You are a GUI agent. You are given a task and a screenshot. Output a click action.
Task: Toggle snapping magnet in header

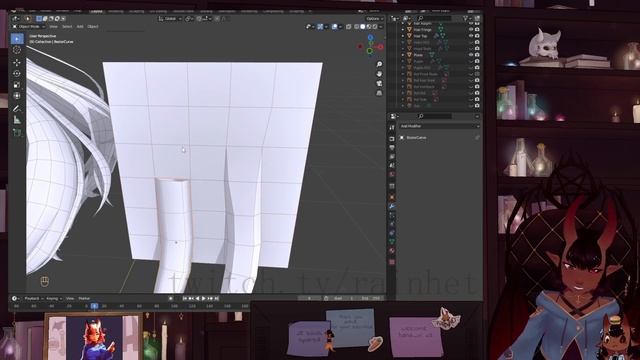200,19
